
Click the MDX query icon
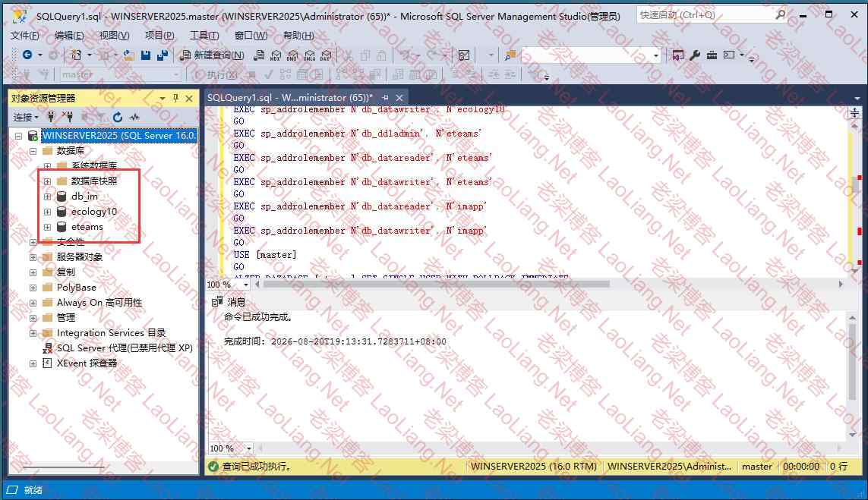pos(276,55)
